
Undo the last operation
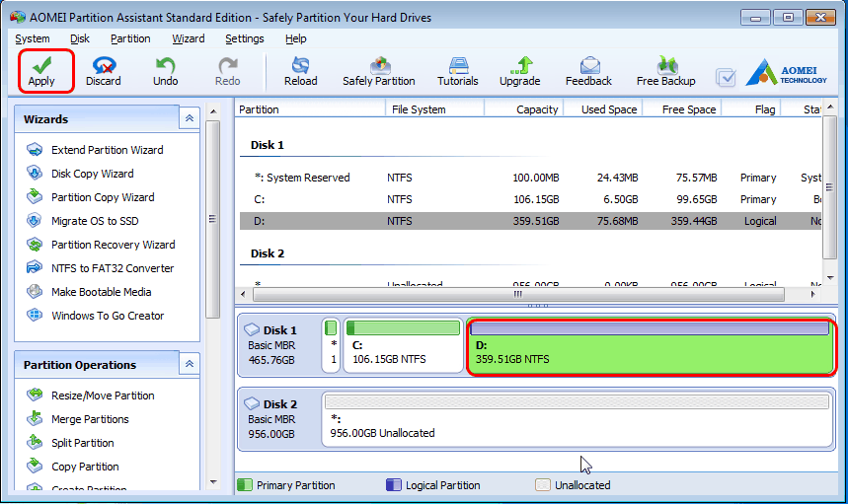(x=165, y=71)
